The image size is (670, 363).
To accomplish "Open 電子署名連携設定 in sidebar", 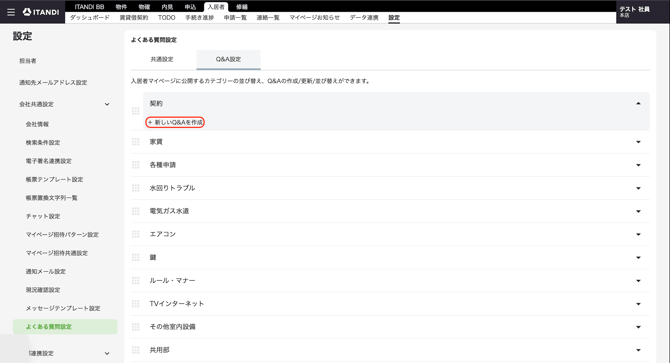I will [x=49, y=161].
